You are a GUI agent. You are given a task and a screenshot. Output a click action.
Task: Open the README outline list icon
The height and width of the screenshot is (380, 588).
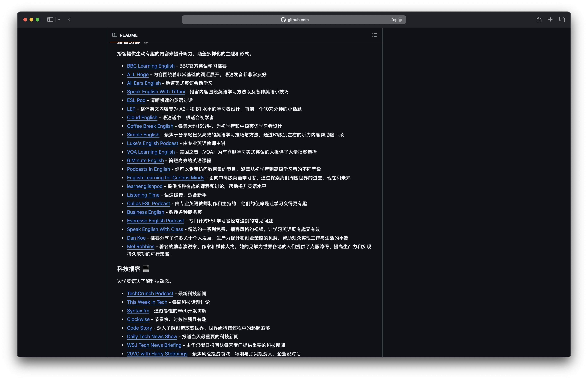374,35
